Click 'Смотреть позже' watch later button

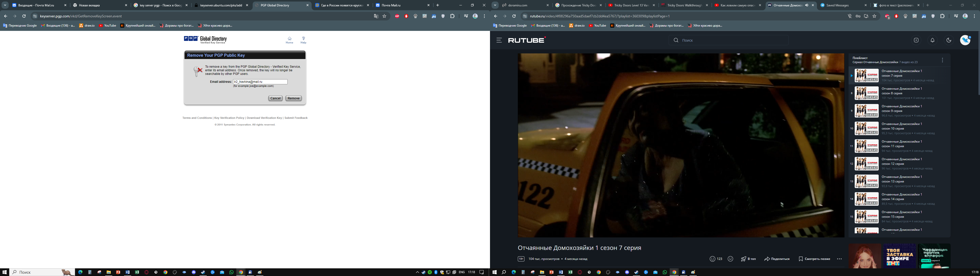coord(814,259)
